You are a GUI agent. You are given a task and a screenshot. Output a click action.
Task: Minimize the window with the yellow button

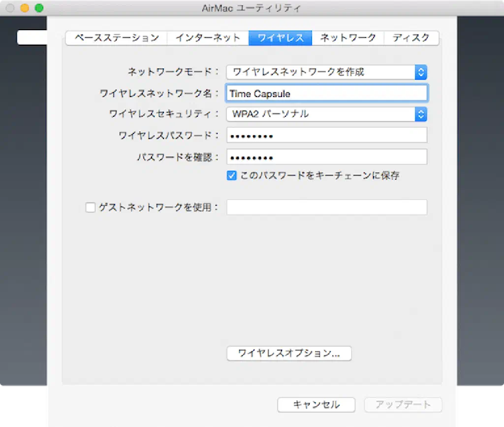point(24,8)
